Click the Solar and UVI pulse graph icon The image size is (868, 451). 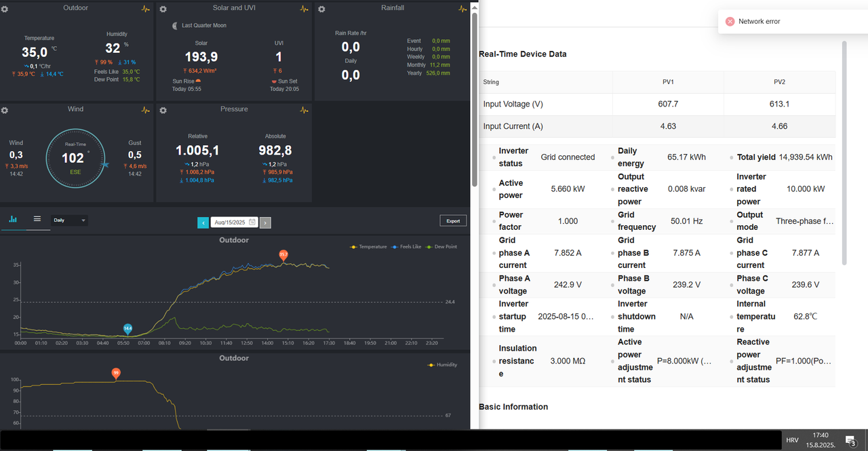pos(304,9)
